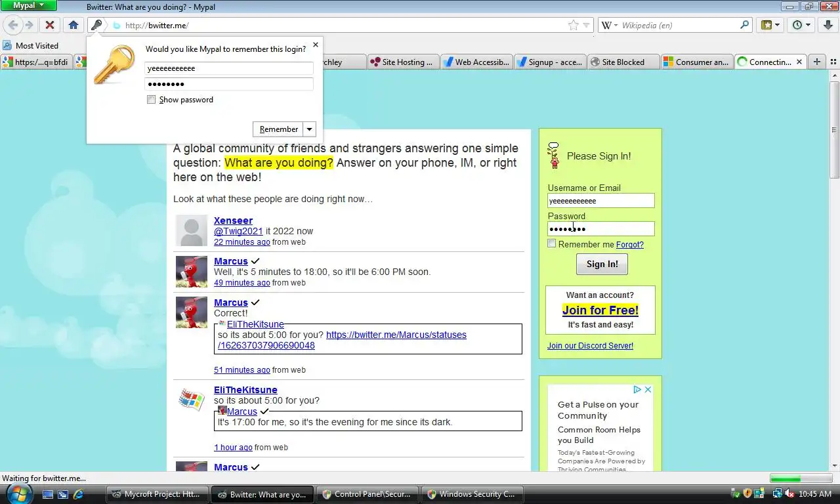Switch to the Web Accessib... tab
This screenshot has height=504, width=840.
coord(476,62)
